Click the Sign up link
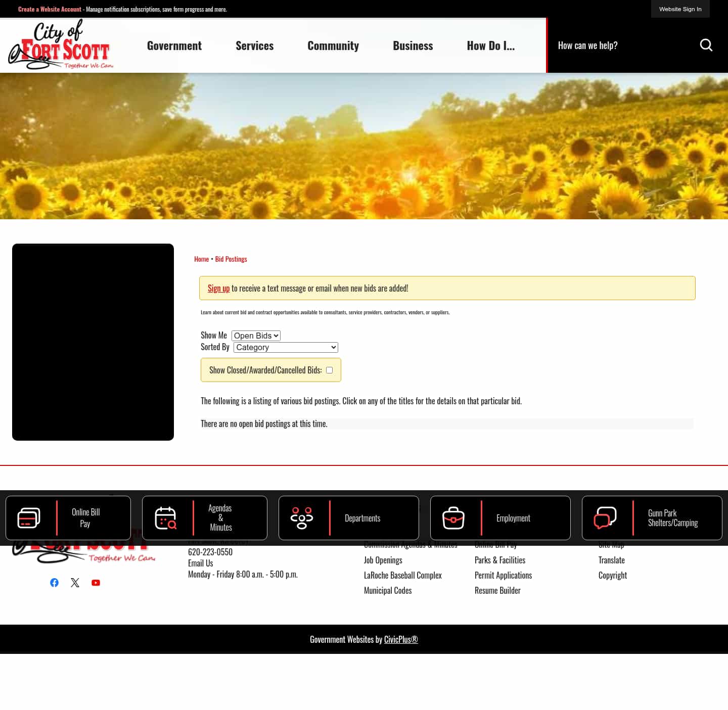The height and width of the screenshot is (710, 728). 218,288
